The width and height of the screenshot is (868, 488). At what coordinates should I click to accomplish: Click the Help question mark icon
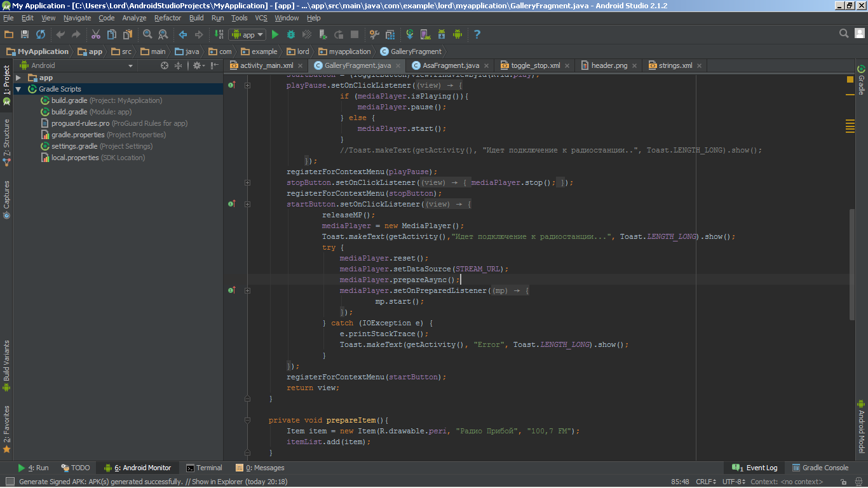(477, 34)
